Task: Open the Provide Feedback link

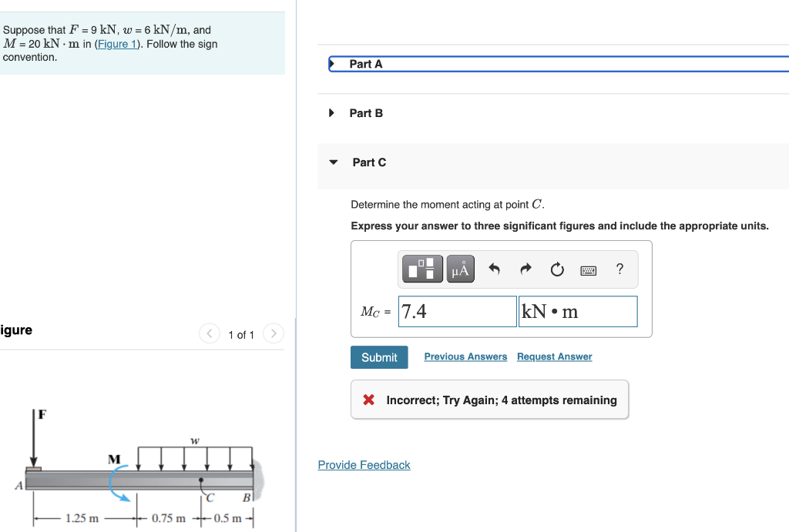Action: (364, 465)
